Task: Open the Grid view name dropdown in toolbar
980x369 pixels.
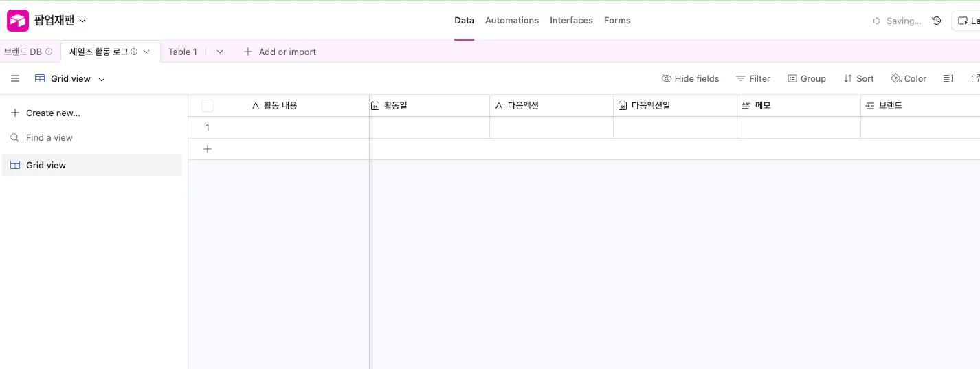Action: click(70, 78)
